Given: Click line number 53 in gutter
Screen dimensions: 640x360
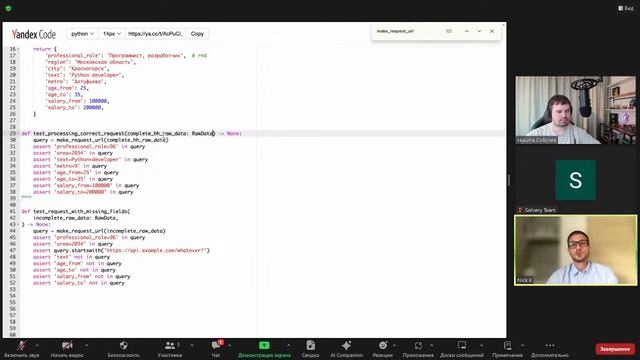Looking at the screenshot, I should 12,289.
